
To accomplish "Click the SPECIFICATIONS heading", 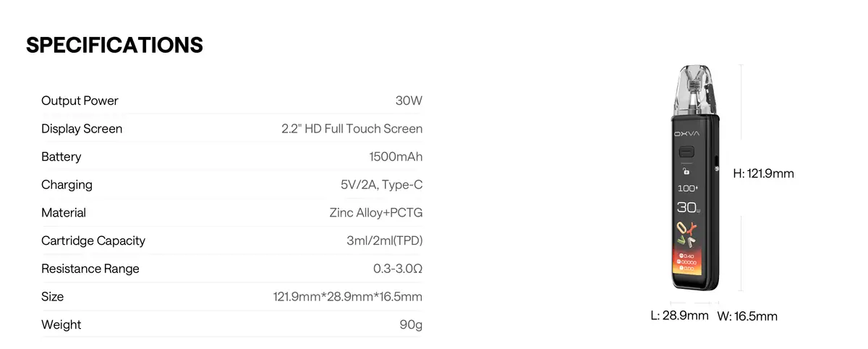I will coord(114,45).
